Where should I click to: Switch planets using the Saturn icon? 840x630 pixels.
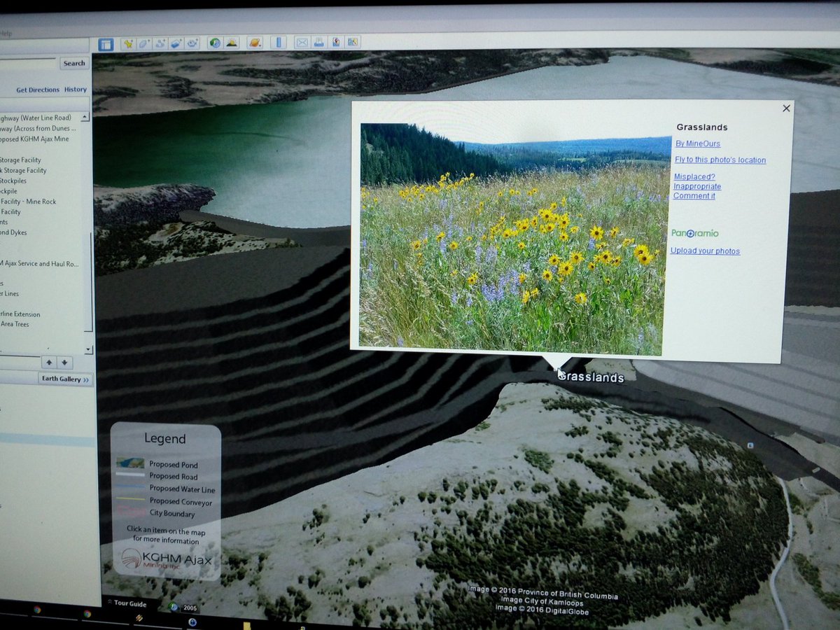254,43
